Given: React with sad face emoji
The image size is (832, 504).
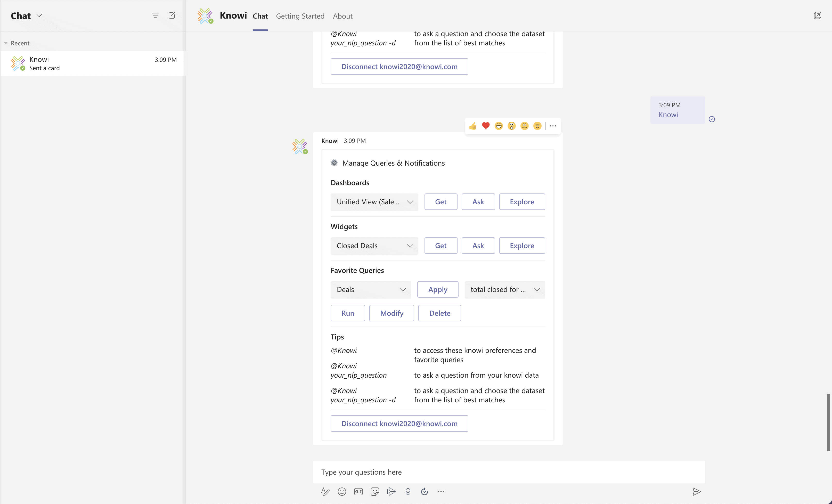Looking at the screenshot, I should [524, 126].
